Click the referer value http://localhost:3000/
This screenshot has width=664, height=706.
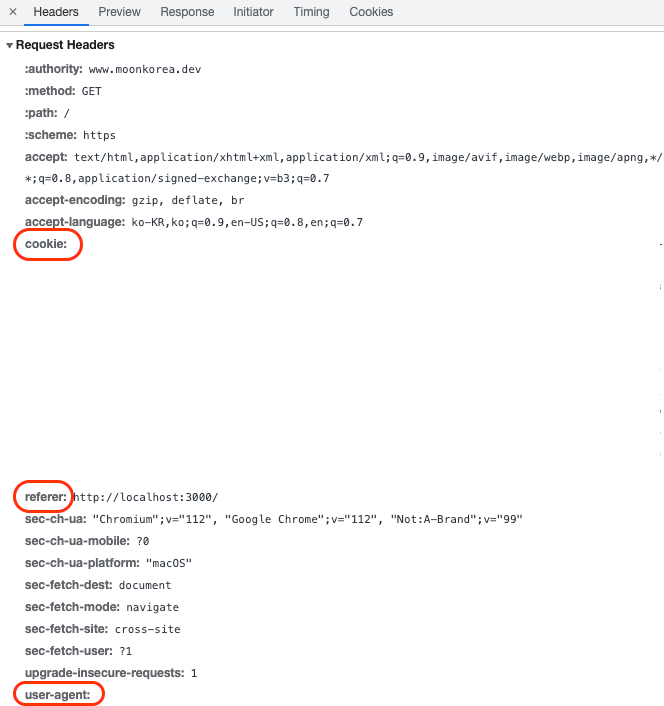point(146,497)
